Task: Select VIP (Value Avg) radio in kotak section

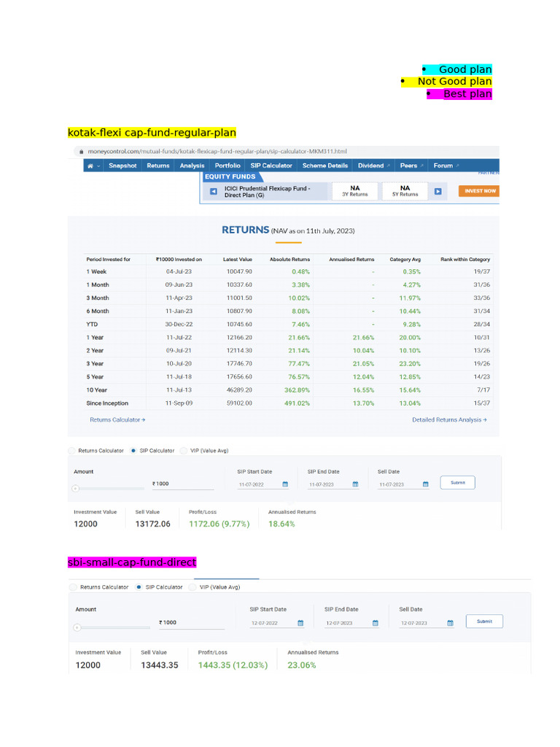Action: click(x=184, y=451)
